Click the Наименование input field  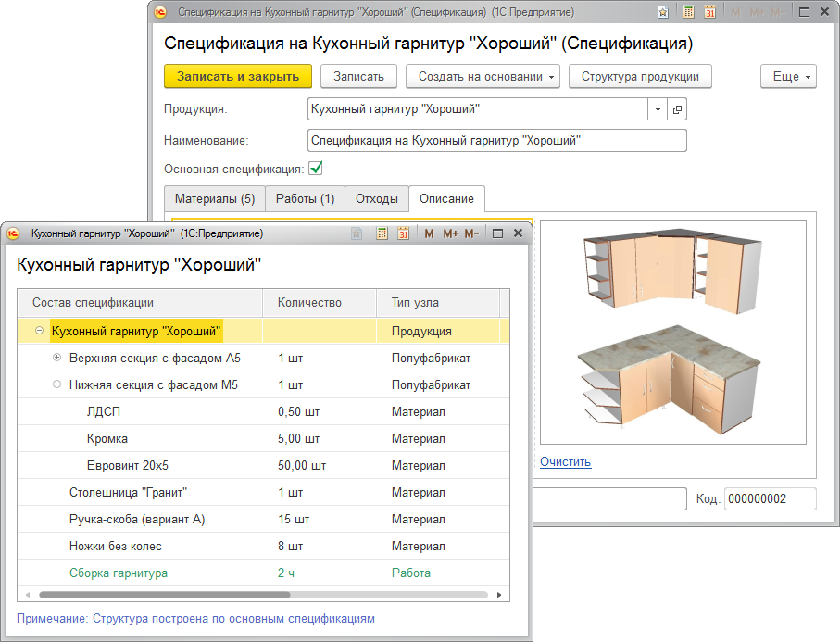[x=496, y=140]
